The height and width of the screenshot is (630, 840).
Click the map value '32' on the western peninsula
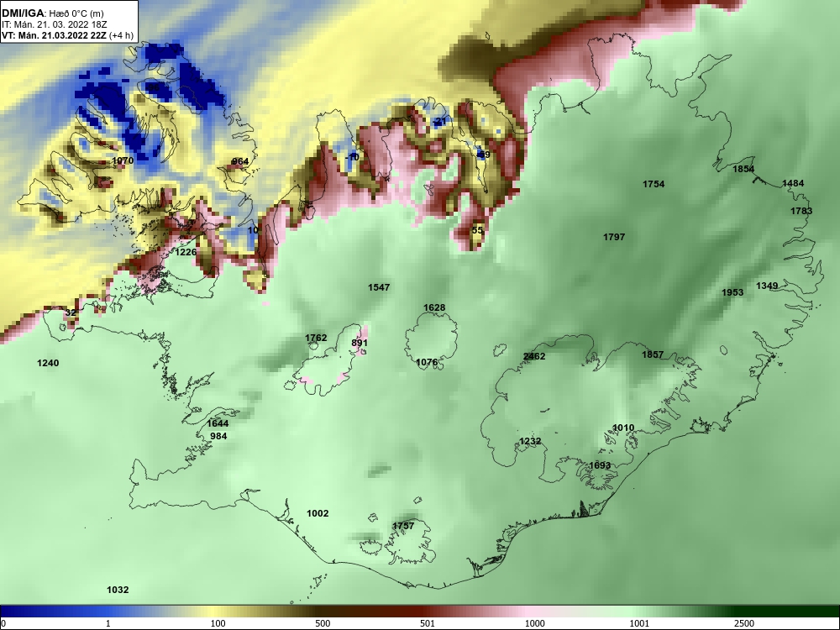pyautogui.click(x=71, y=312)
